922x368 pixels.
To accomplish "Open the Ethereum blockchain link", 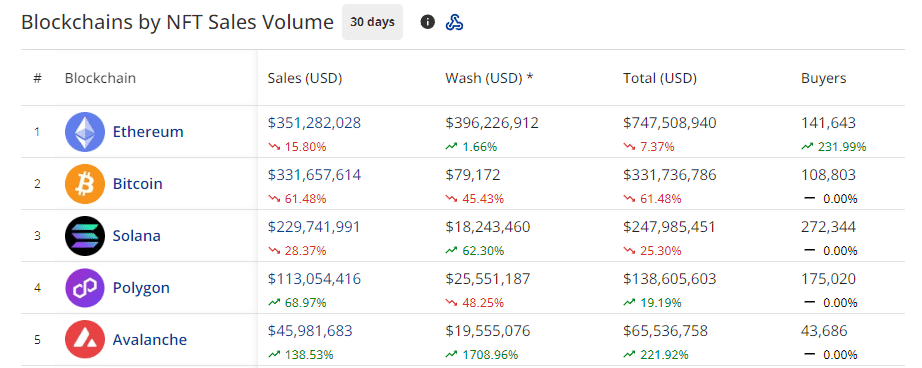I will 148,132.
